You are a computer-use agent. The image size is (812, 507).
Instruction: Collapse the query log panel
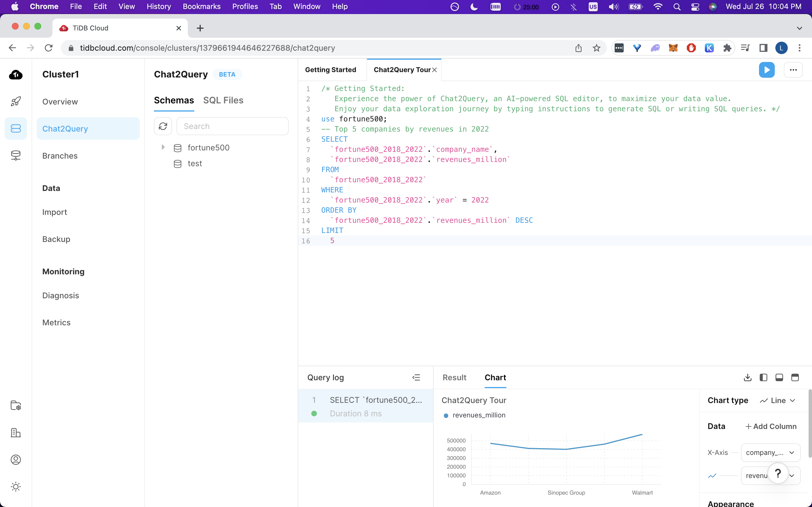tap(416, 377)
